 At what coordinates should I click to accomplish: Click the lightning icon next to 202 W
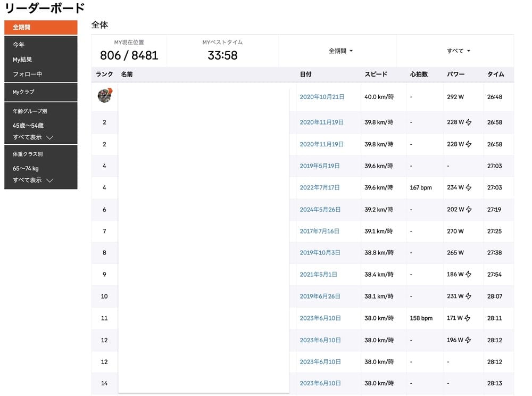click(469, 210)
